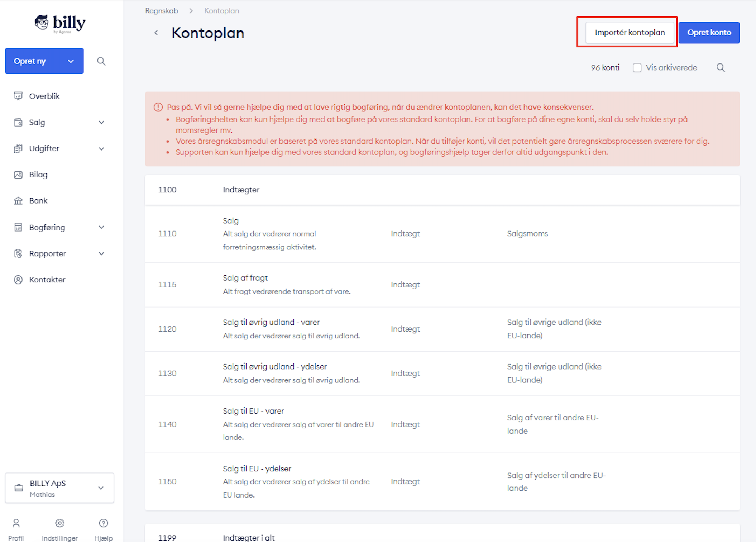The height and width of the screenshot is (542, 756).
Task: Go to Overblik in the sidebar
Action: tap(44, 96)
